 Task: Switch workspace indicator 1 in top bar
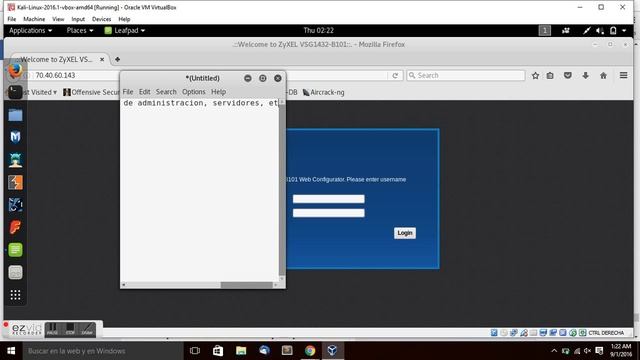click(x=544, y=31)
